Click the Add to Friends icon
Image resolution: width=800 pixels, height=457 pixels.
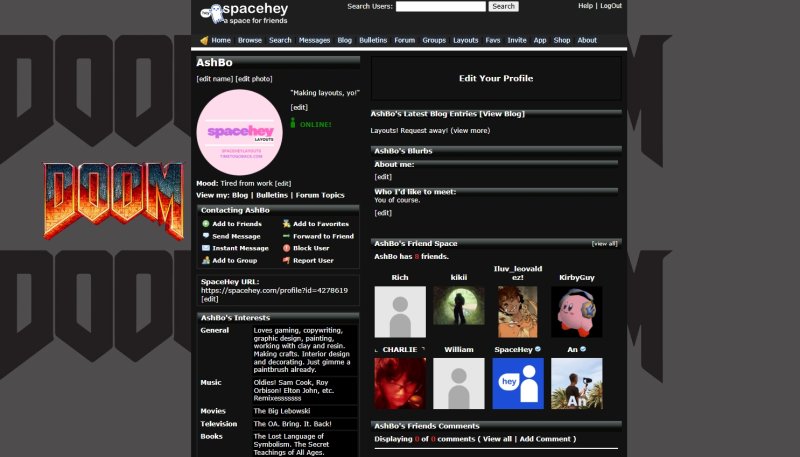pos(206,224)
